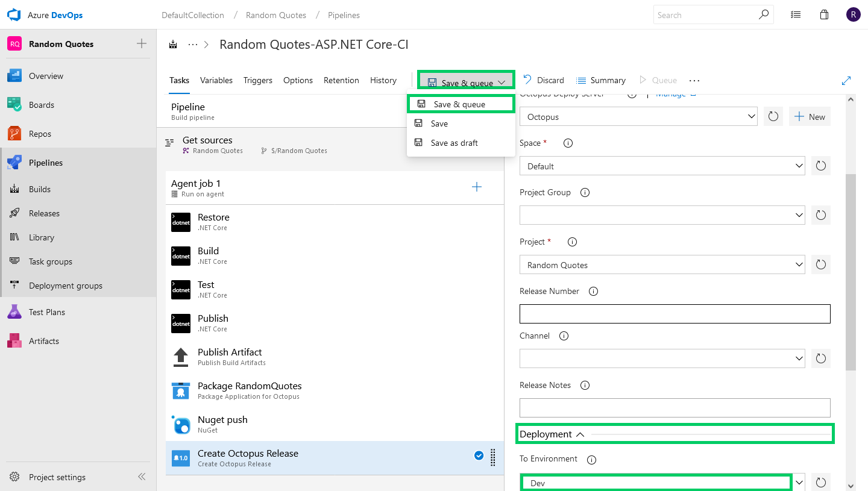
Task: Click the Discard button
Action: 544,80
